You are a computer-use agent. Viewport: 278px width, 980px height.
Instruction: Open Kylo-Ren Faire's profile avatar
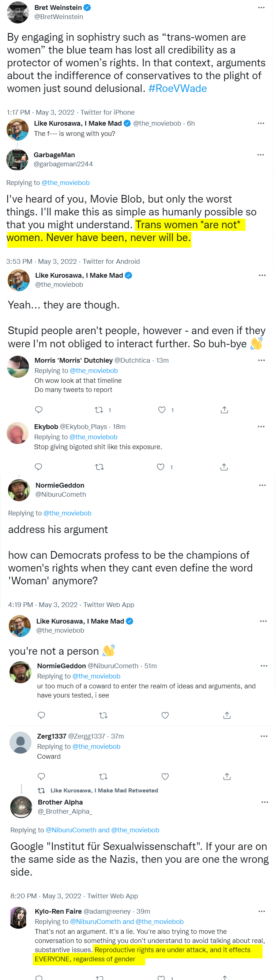tap(19, 917)
